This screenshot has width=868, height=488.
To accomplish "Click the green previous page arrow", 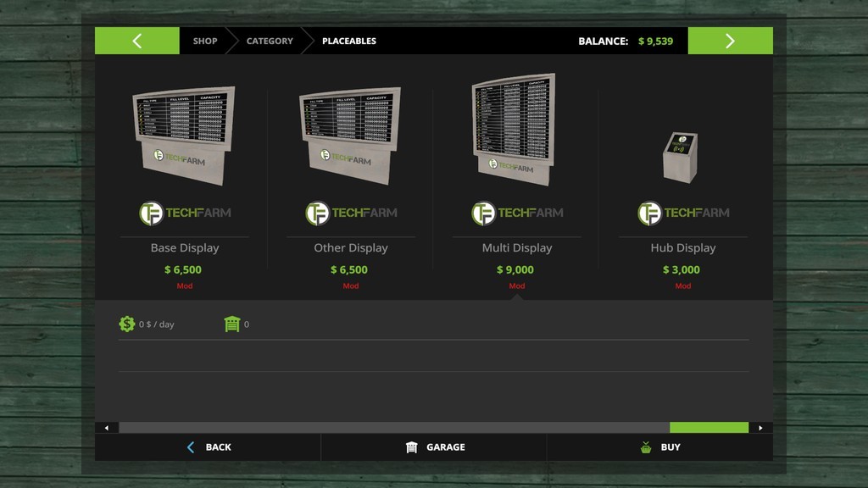I will point(136,41).
